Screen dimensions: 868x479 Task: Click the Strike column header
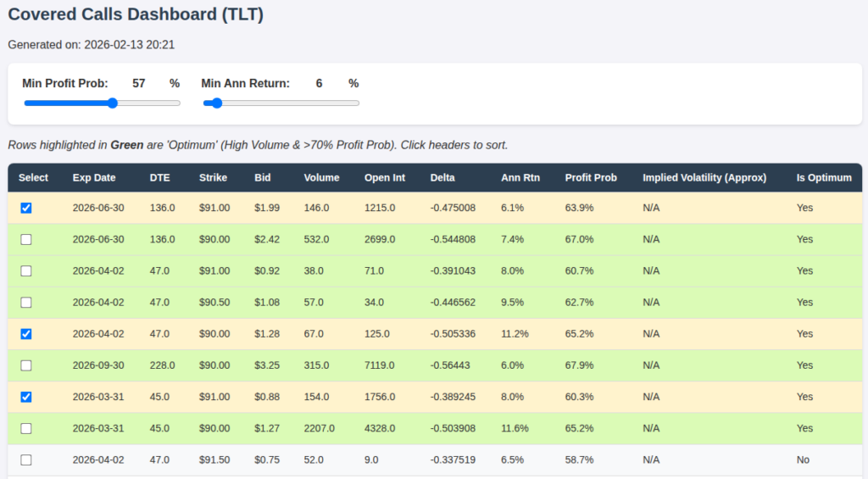coord(213,178)
